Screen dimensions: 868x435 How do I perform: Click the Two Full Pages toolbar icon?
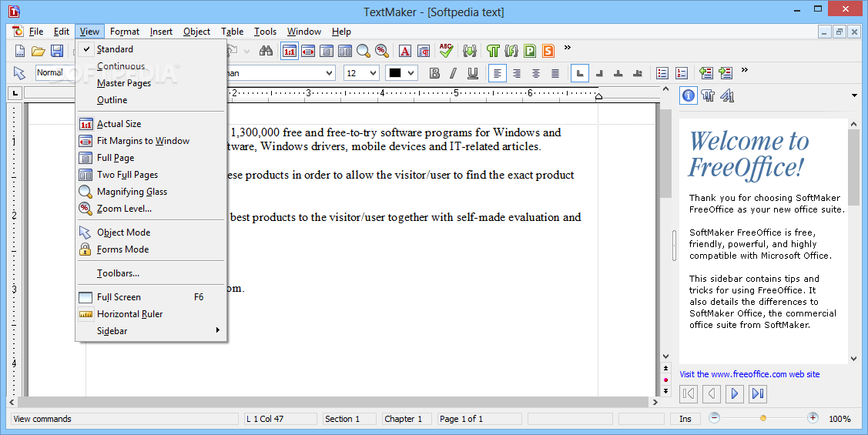point(345,52)
